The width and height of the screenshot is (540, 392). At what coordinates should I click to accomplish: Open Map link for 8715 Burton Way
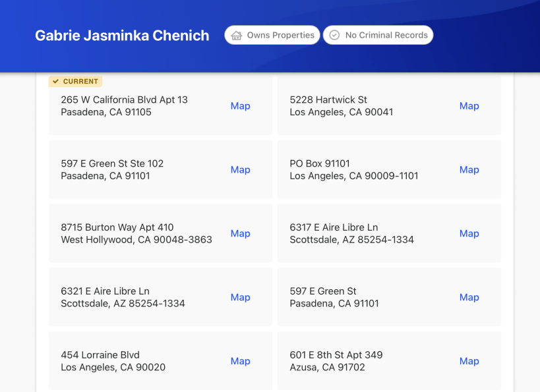240,234
